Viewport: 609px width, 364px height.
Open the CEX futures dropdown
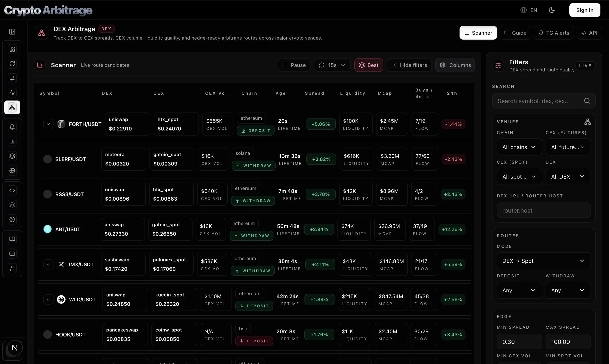point(568,147)
